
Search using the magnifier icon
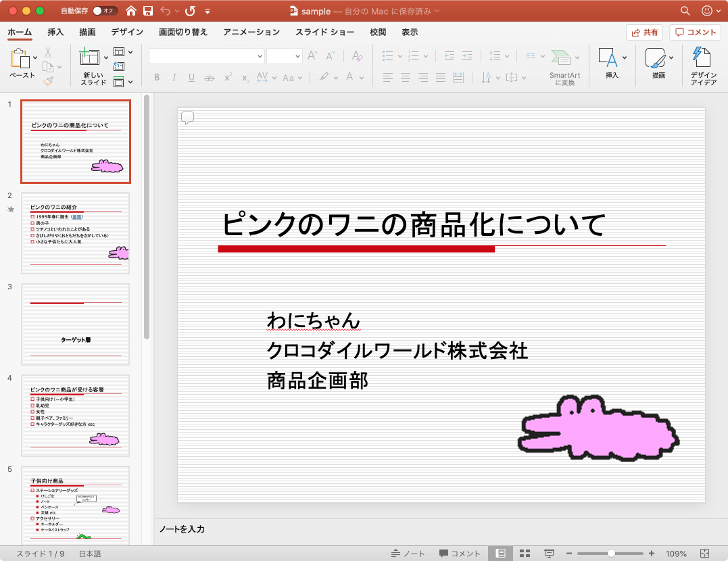click(x=685, y=11)
